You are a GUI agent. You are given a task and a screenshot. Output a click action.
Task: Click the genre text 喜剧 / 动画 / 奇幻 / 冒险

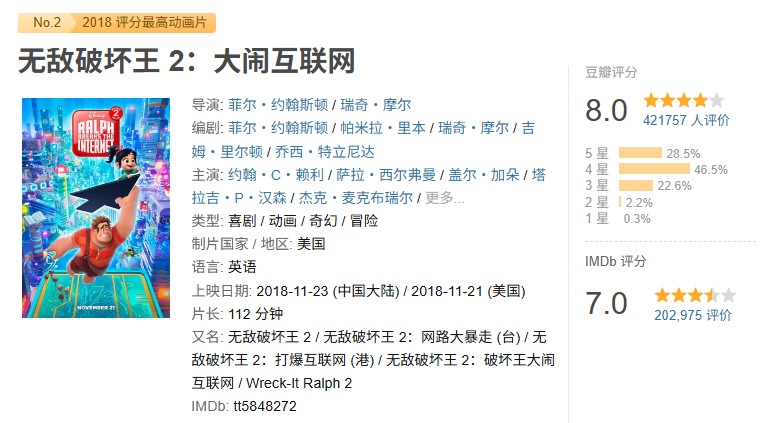(303, 221)
